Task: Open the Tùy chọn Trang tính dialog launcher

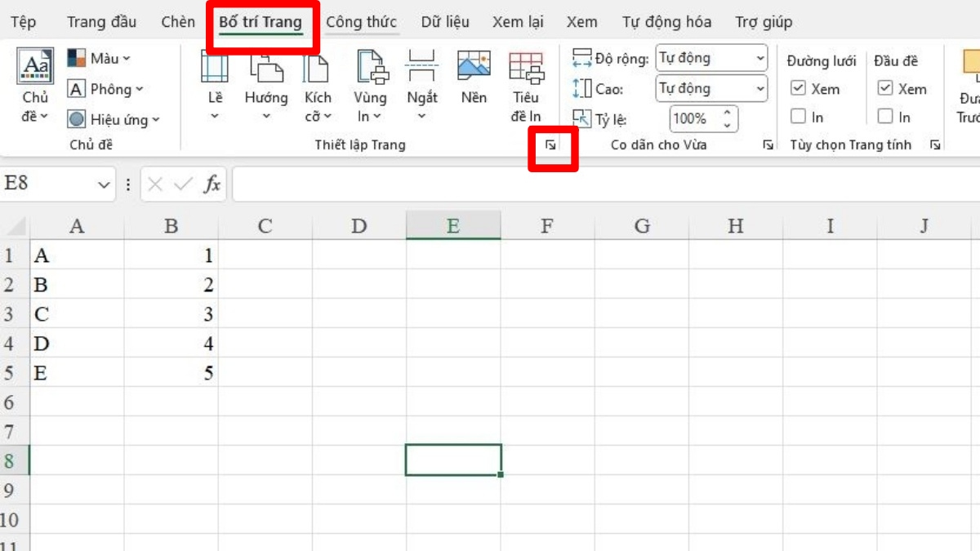Action: 934,144
